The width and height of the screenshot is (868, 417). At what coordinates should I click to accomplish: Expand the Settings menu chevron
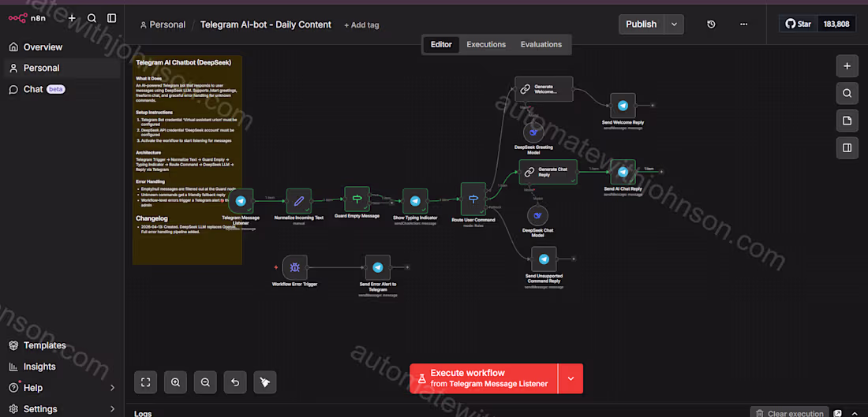[112, 409]
